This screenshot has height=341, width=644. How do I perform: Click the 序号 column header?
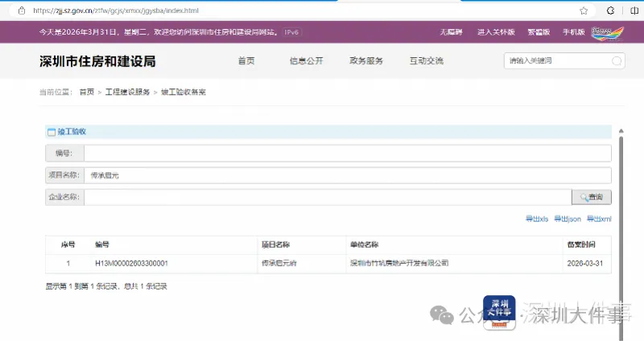tap(68, 244)
